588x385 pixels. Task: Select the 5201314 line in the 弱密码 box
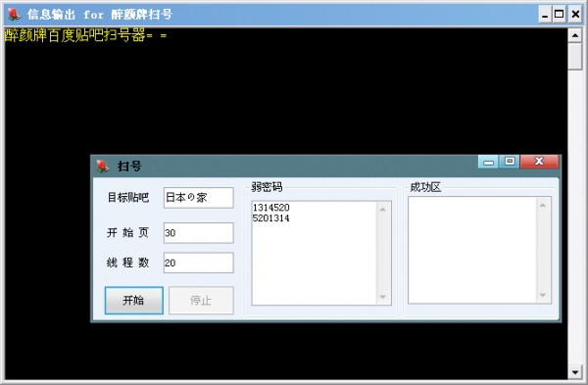(x=271, y=218)
